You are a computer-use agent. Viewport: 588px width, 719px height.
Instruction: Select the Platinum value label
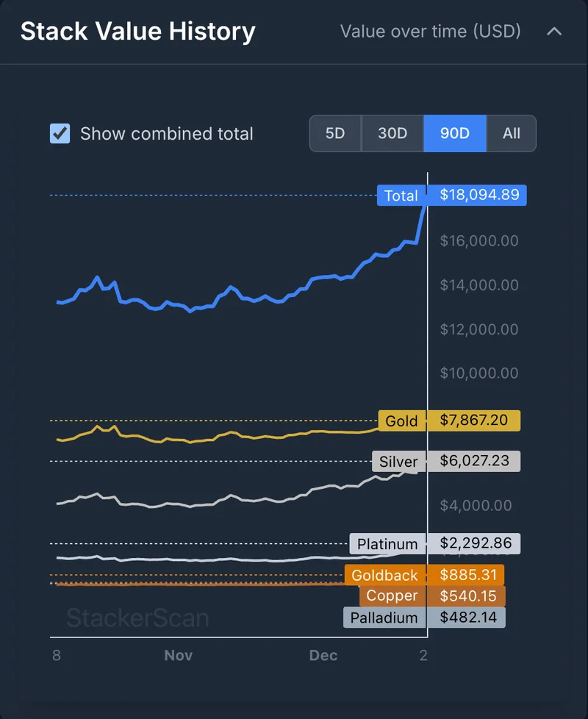coord(387,544)
